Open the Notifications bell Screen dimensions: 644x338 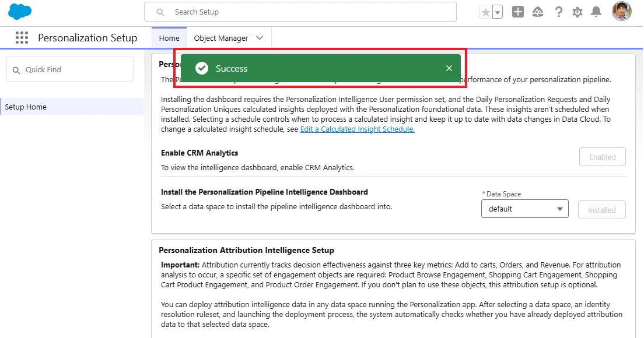point(596,12)
